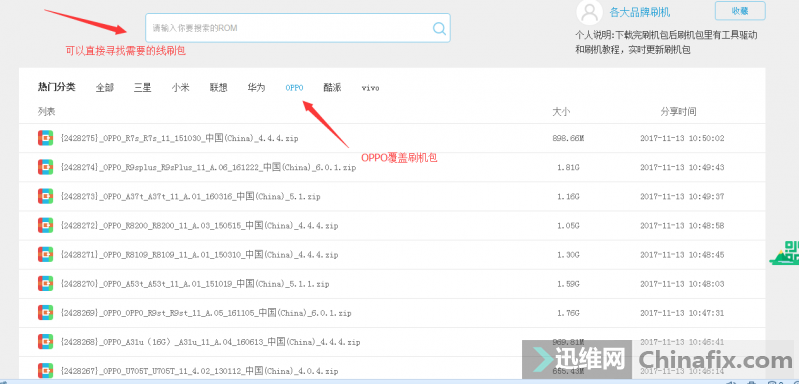Open the {2428274}_OPPO_R9splus file link
The width and height of the screenshot is (799, 384).
click(208, 167)
